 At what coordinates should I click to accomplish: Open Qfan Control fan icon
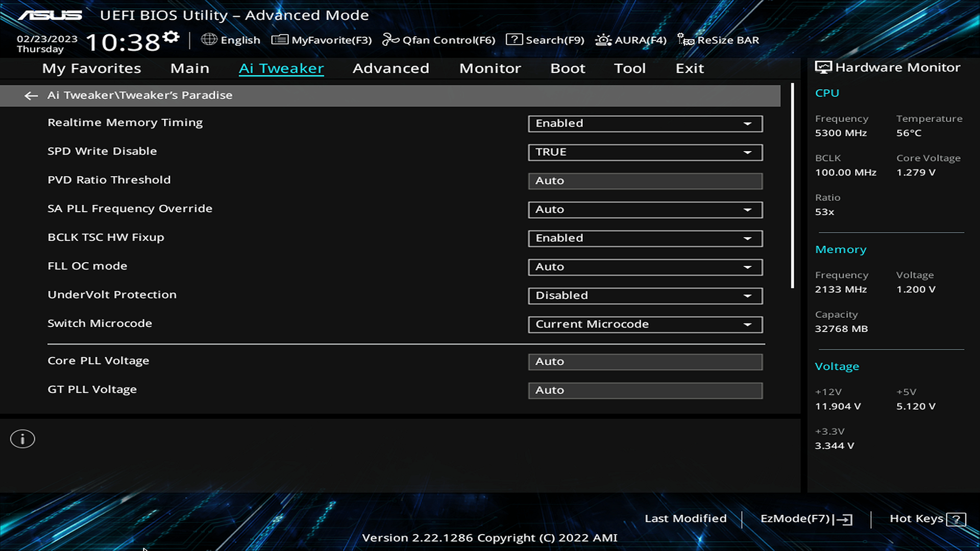(390, 40)
